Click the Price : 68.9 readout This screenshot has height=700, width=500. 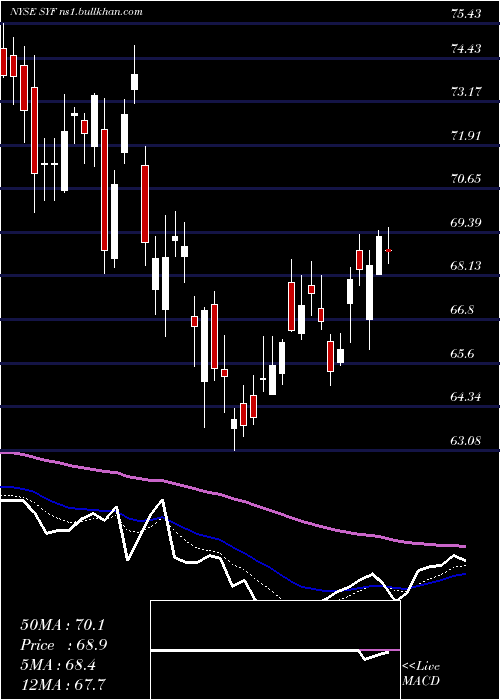63,645
